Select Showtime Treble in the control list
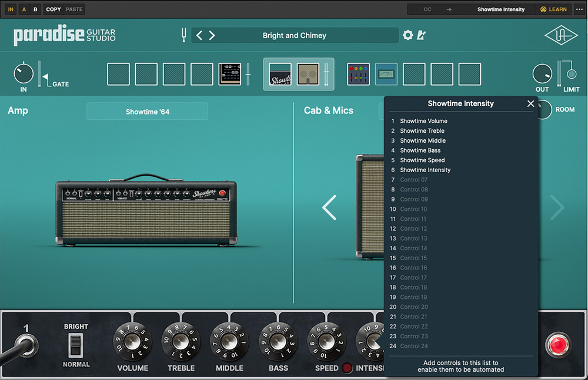 point(422,131)
